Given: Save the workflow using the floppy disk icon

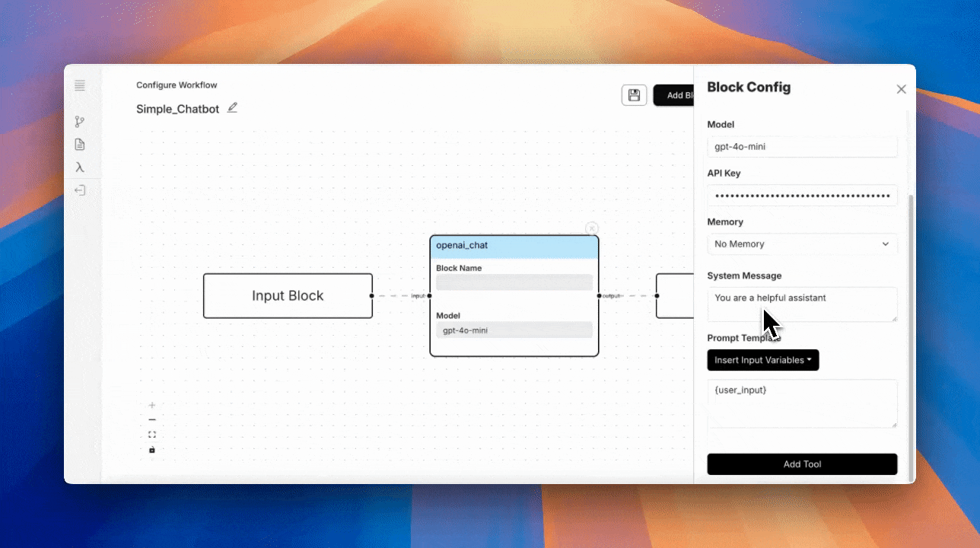Looking at the screenshot, I should (634, 95).
